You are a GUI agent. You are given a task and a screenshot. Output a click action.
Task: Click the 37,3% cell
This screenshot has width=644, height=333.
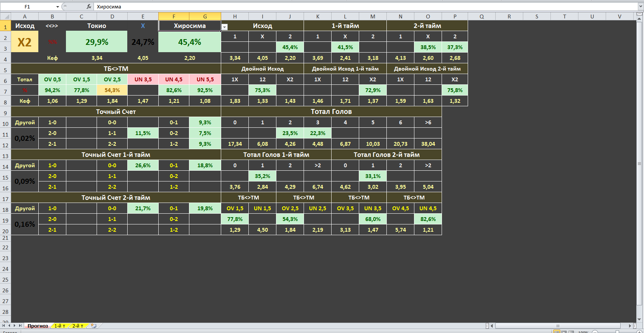tap(455, 47)
